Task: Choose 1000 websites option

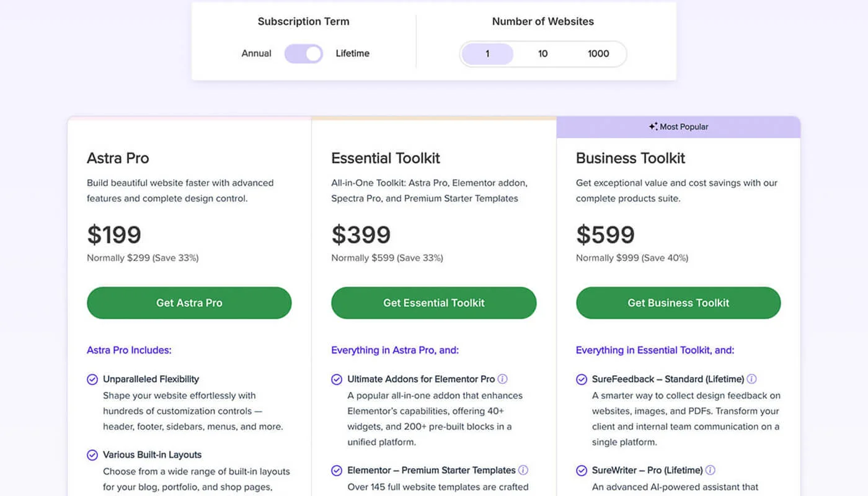Action: click(x=598, y=54)
